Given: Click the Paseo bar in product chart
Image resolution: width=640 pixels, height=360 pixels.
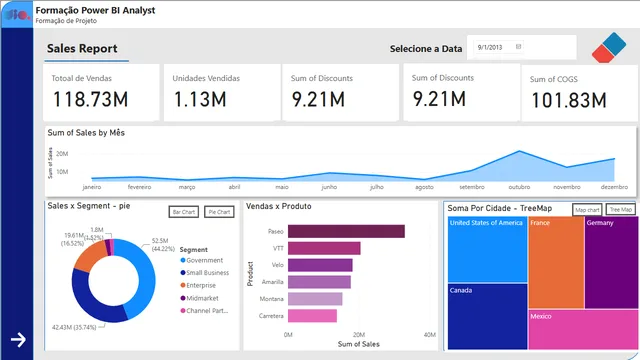Looking at the screenshot, I should point(346,231).
